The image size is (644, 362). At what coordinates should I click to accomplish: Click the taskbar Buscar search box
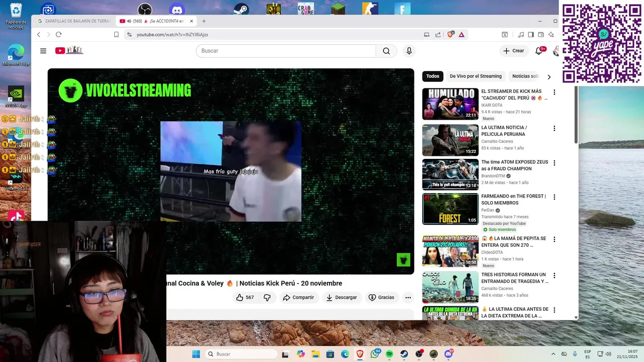point(241,354)
